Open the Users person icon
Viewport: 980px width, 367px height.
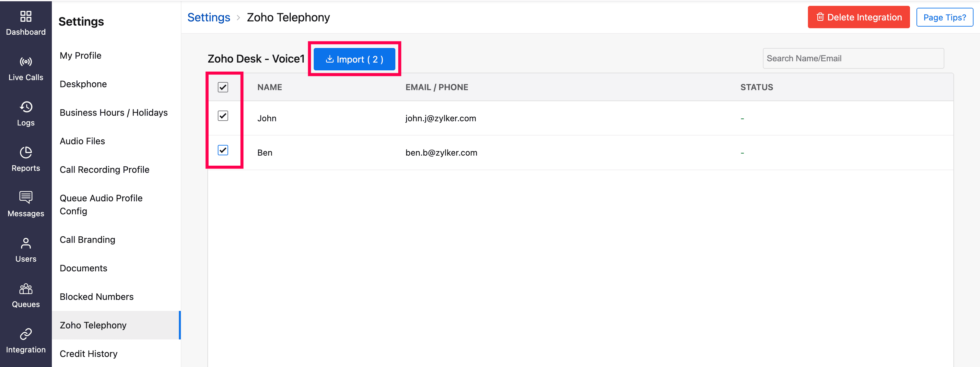click(x=26, y=243)
